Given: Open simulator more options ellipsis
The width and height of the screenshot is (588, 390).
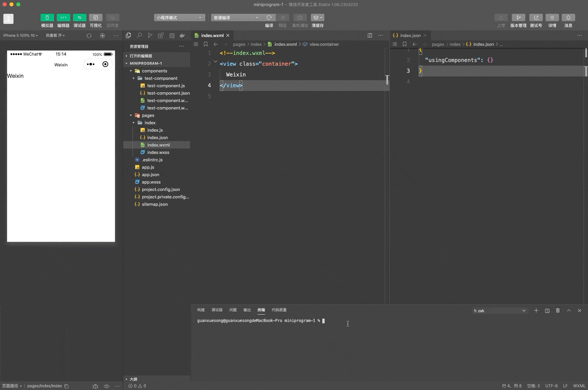Looking at the screenshot, I should coord(116,35).
